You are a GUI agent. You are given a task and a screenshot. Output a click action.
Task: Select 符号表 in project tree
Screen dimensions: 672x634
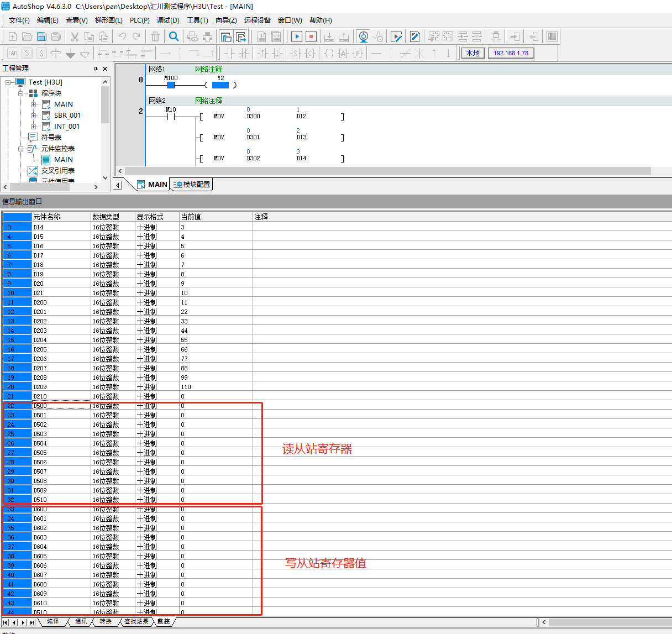click(x=51, y=138)
